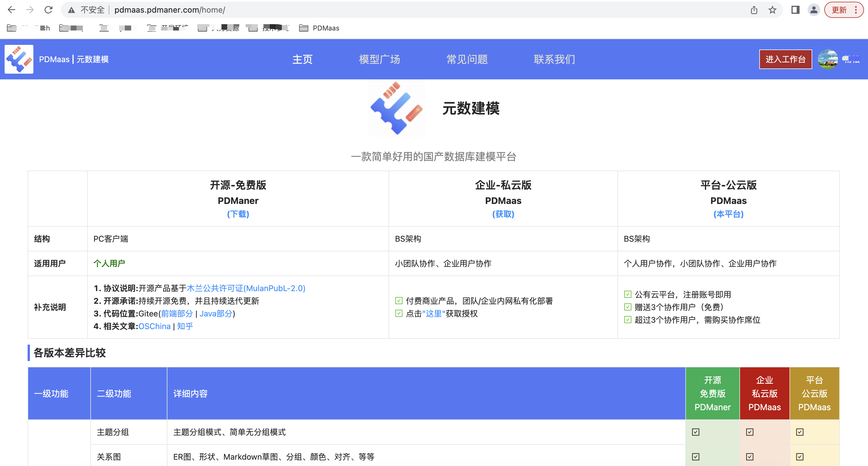Click the "这里" authorization link
This screenshot has width=868, height=466.
click(434, 313)
